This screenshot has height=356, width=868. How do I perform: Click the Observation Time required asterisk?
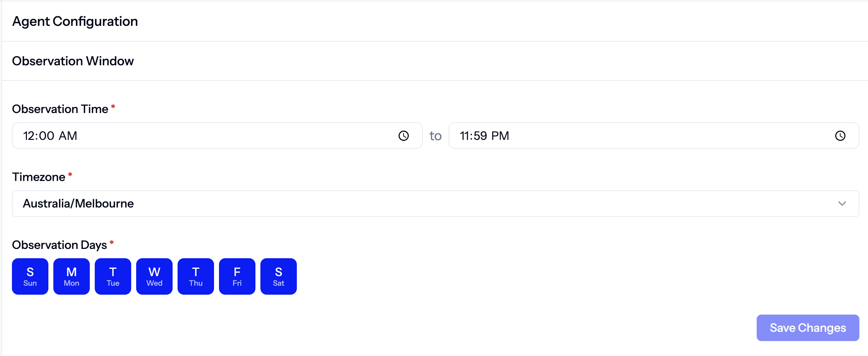(x=113, y=106)
